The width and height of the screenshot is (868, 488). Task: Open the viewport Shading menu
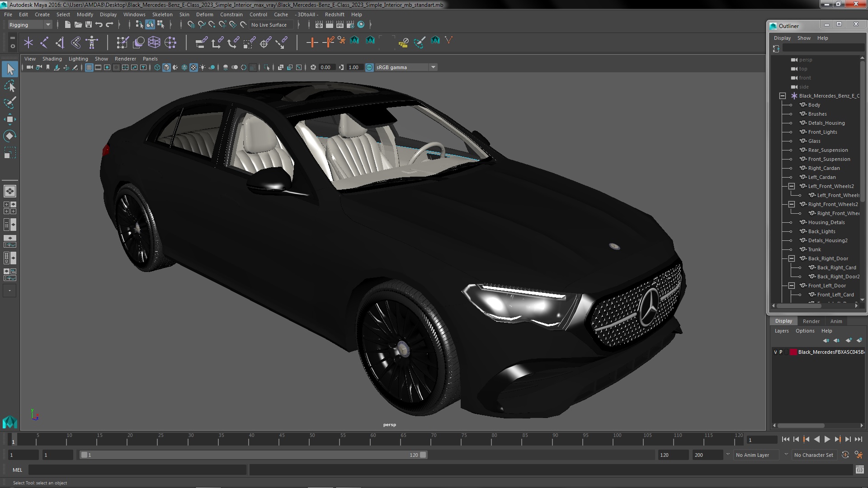tap(52, 59)
